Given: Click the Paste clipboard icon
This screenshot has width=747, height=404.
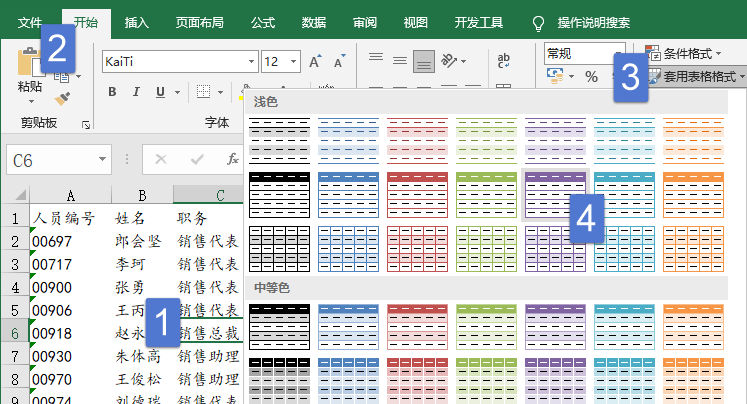Looking at the screenshot, I should pyautogui.click(x=29, y=62).
